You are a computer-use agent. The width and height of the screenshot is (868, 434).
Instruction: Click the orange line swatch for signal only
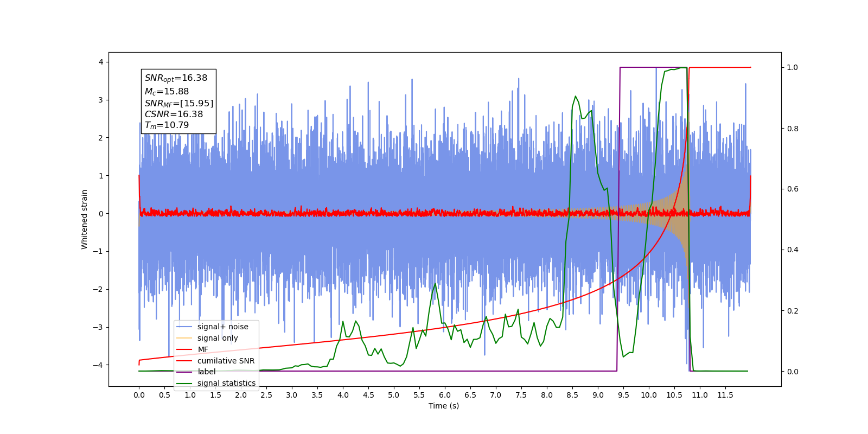[185, 338]
